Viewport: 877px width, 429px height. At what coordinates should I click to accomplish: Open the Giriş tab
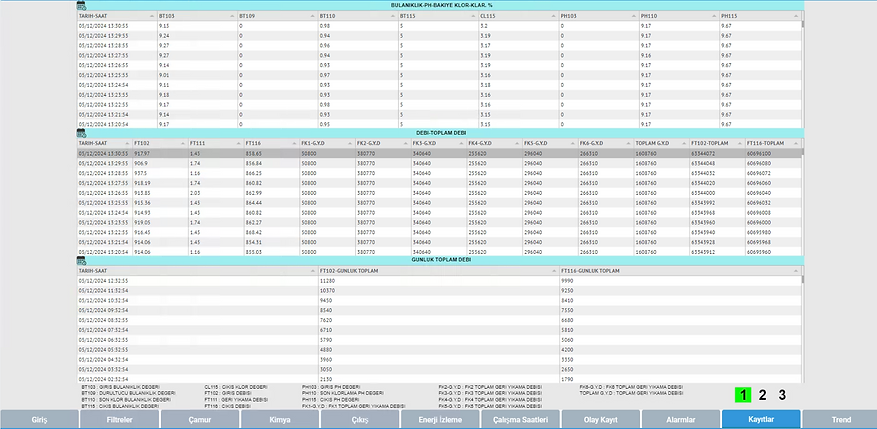coord(40,419)
